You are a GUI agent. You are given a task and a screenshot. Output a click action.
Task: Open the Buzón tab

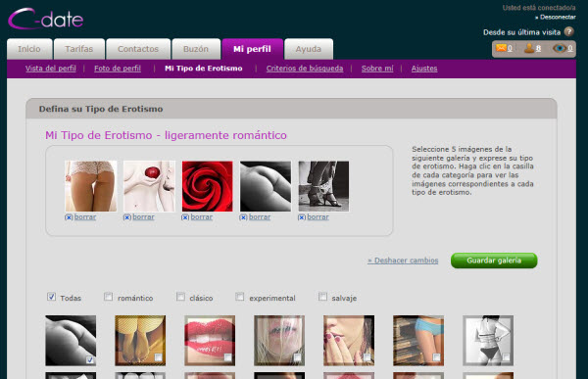tap(196, 49)
